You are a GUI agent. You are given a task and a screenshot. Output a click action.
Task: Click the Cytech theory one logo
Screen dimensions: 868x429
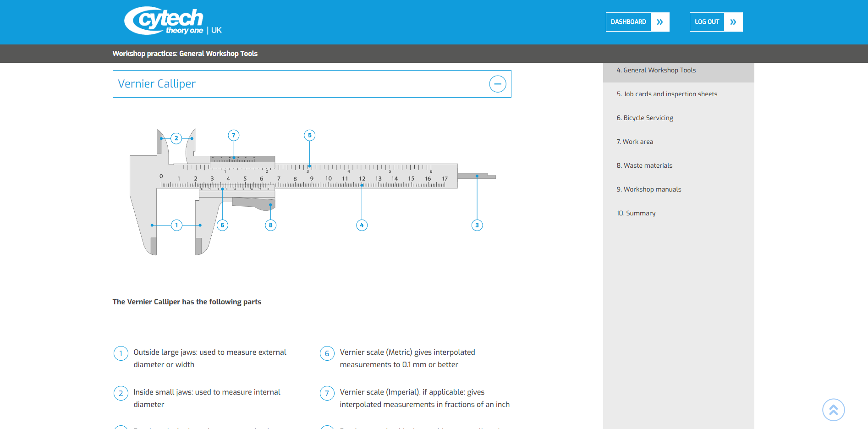[x=173, y=21]
